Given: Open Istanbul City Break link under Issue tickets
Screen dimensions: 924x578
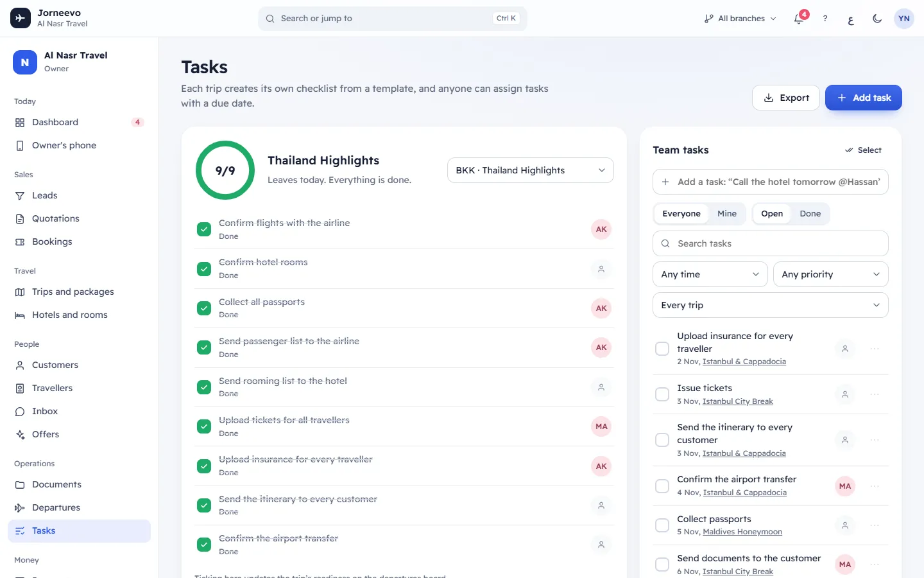Looking at the screenshot, I should [x=738, y=401].
